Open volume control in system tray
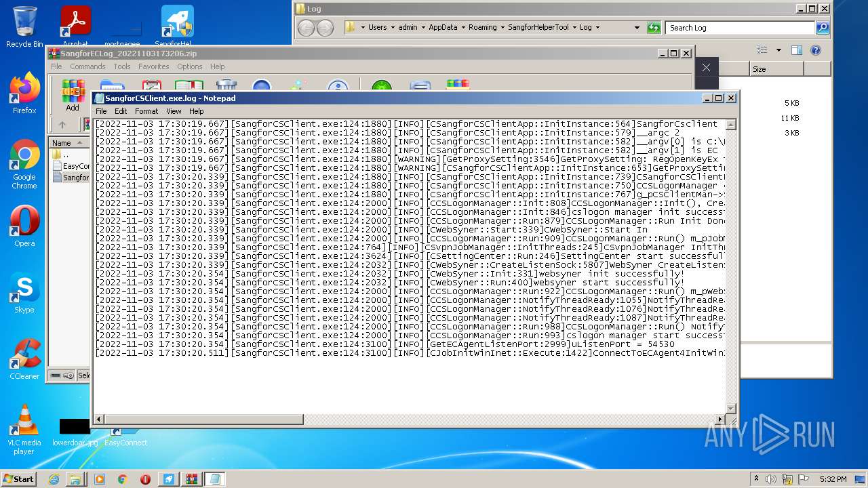 point(771,479)
